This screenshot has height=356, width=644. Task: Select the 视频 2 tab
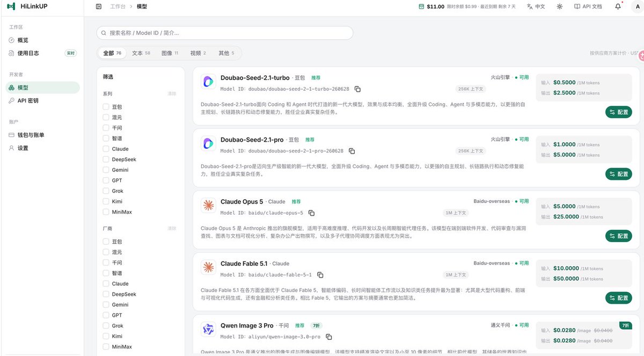198,53
